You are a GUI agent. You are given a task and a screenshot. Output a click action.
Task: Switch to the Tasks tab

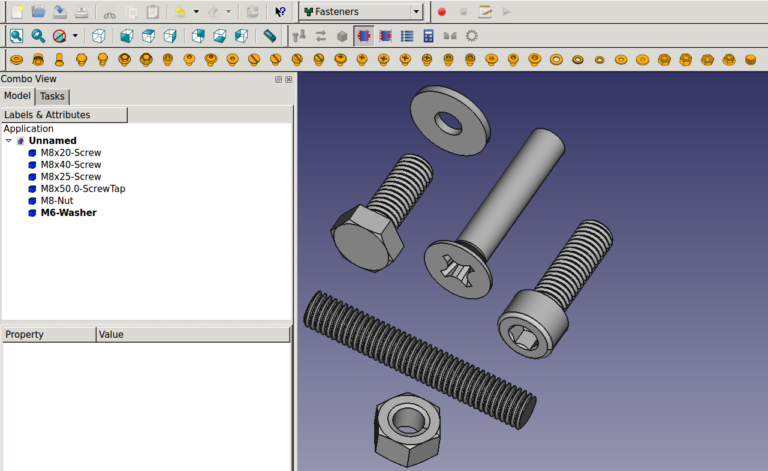pos(52,96)
